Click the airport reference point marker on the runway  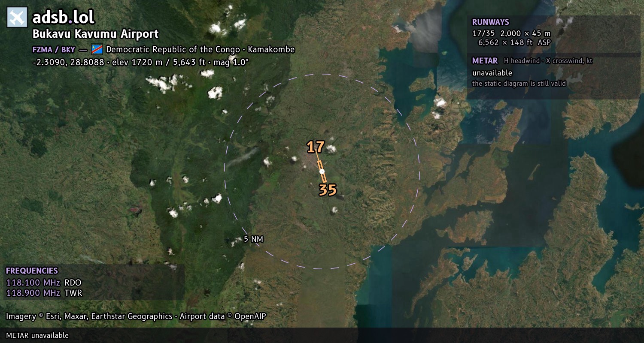[322, 171]
